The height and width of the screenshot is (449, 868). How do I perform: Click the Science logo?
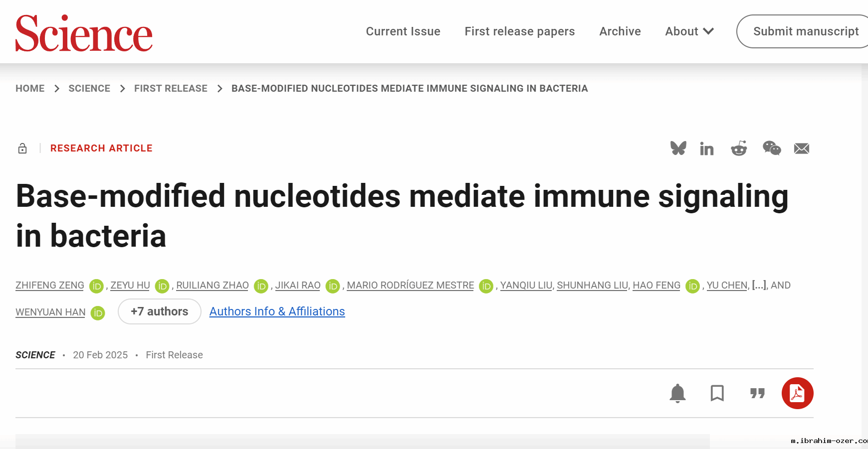tap(84, 33)
